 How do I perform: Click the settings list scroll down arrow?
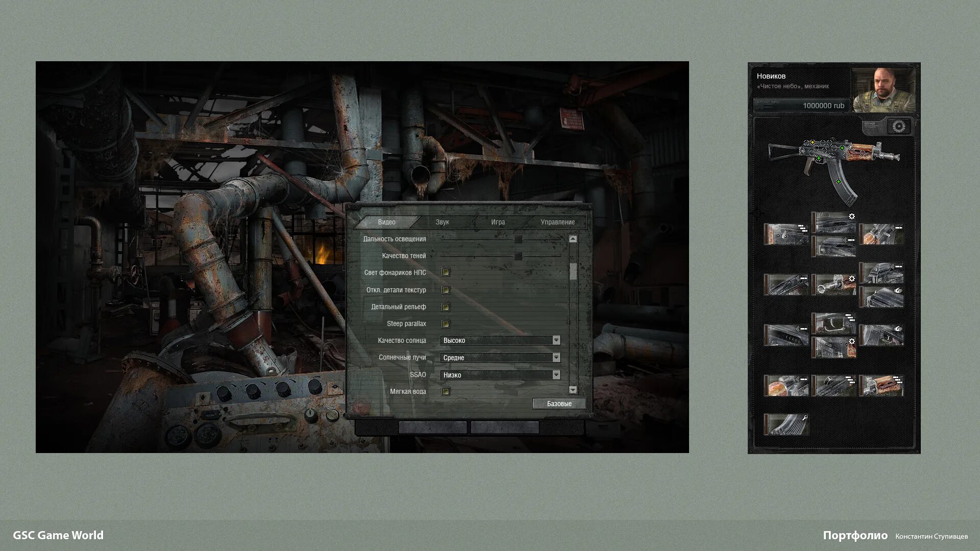point(573,390)
